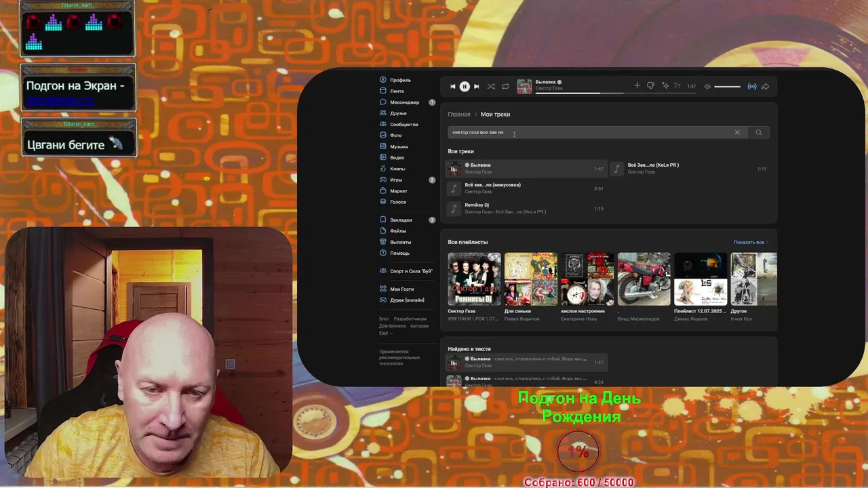Click the dislike thumbs-down icon in player

(x=650, y=85)
